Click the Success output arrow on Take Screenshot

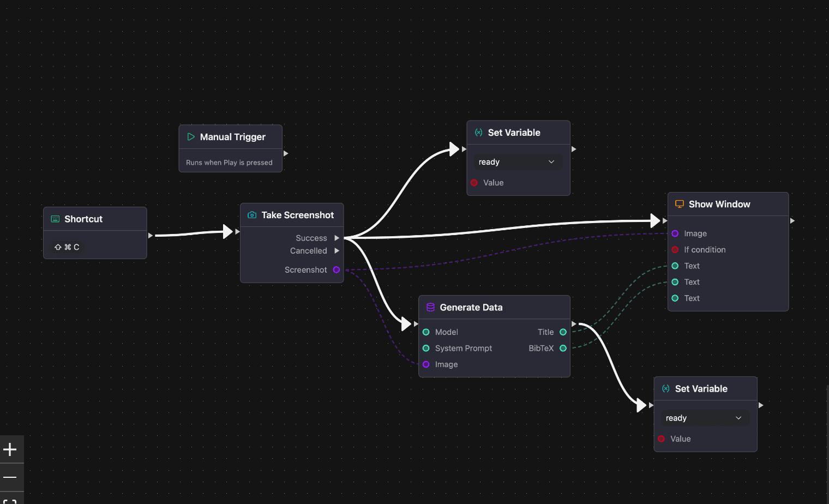[x=337, y=238]
